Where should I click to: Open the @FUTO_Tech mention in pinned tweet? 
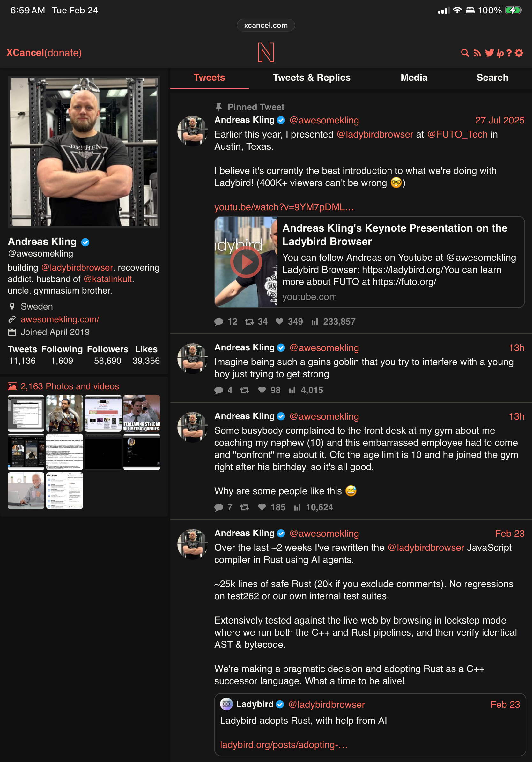457,134
